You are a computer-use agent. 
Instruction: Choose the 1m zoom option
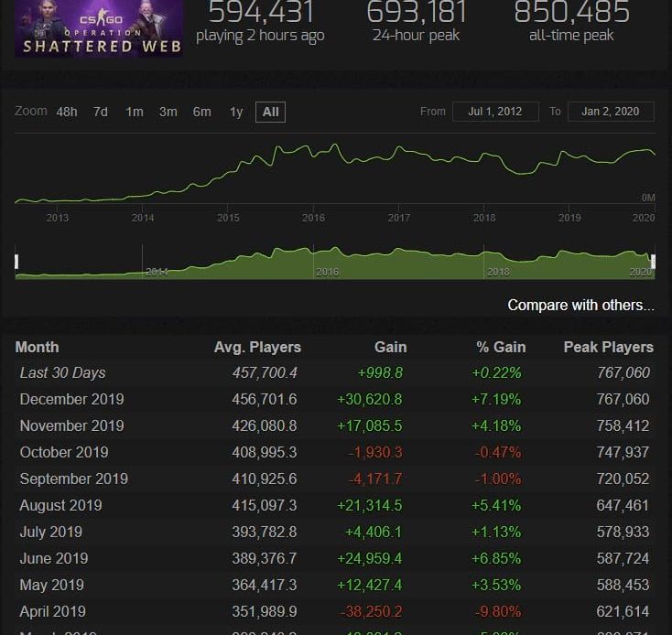click(x=135, y=112)
